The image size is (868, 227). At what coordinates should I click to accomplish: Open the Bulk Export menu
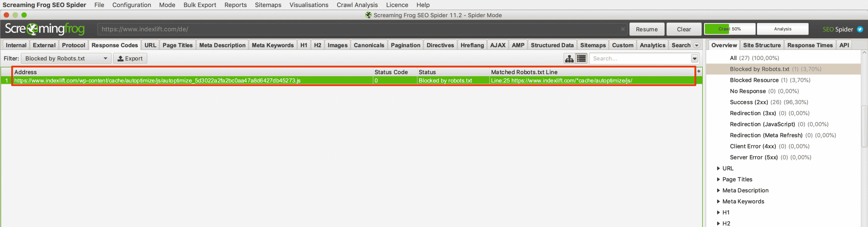pyautogui.click(x=200, y=5)
